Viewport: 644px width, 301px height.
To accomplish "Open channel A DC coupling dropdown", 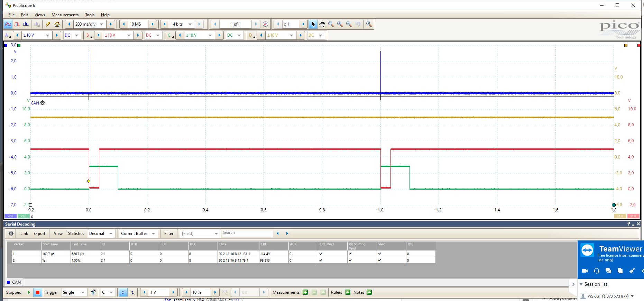I will [x=76, y=35].
